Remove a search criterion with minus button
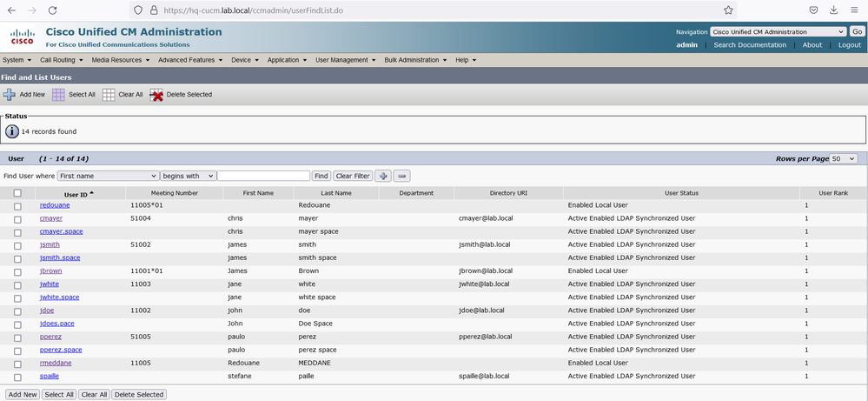 (x=402, y=176)
